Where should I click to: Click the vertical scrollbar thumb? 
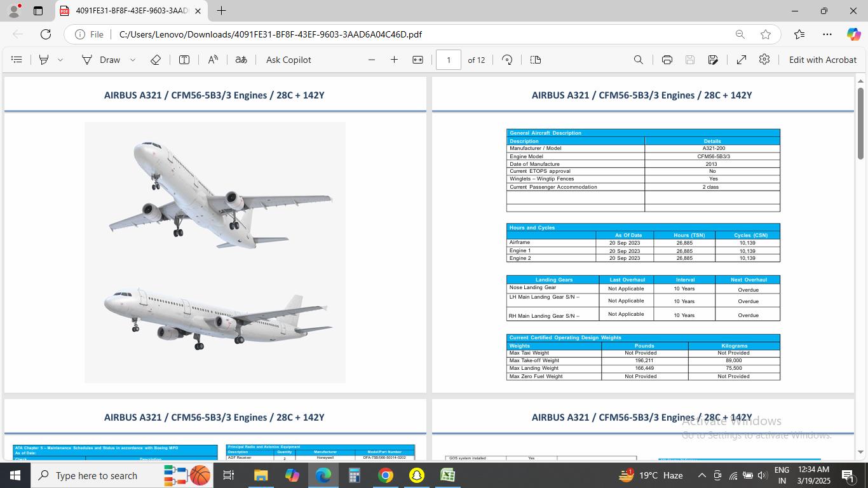coord(861,123)
